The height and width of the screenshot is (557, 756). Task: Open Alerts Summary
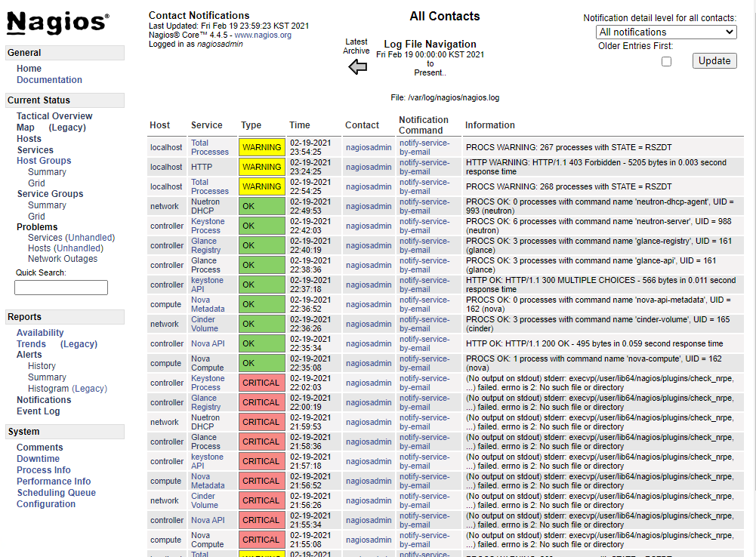click(47, 377)
